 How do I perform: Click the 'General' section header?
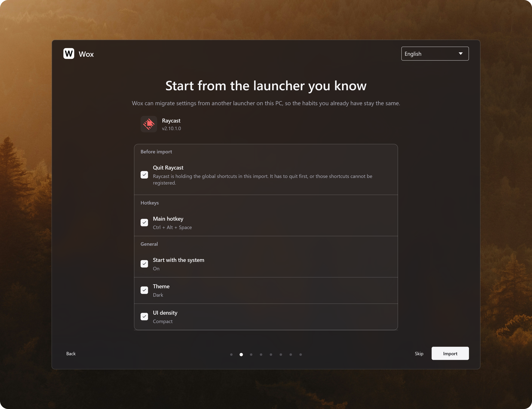pyautogui.click(x=149, y=244)
